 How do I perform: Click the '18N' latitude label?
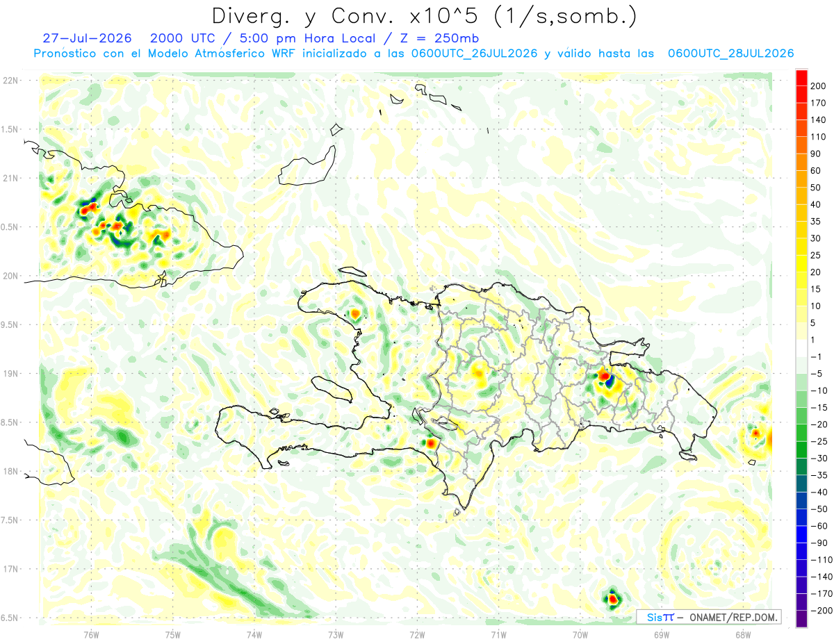[x=10, y=471]
